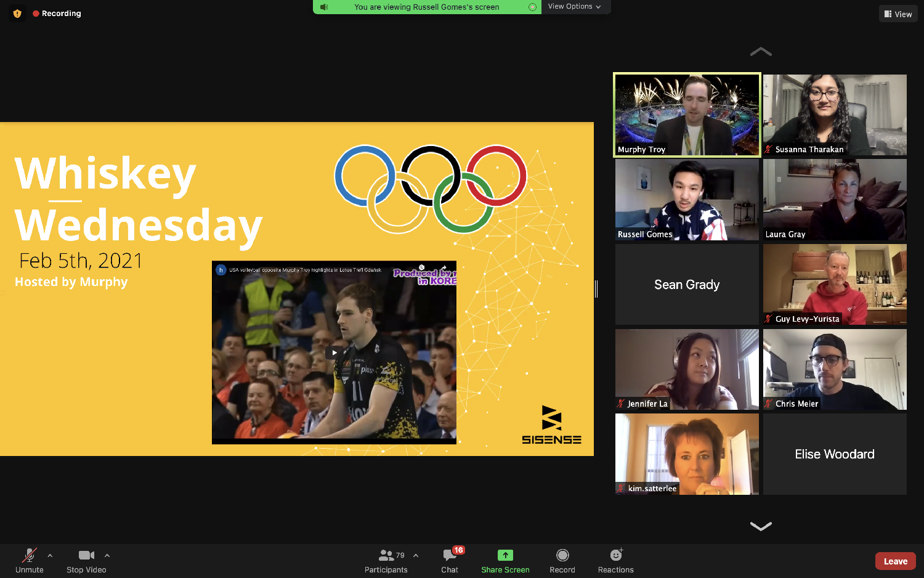Select Elise Woodard participant tile

point(835,454)
